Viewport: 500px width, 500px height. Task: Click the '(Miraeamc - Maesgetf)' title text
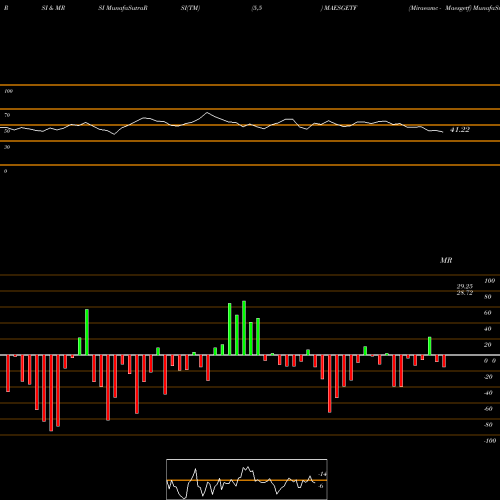pos(440,8)
